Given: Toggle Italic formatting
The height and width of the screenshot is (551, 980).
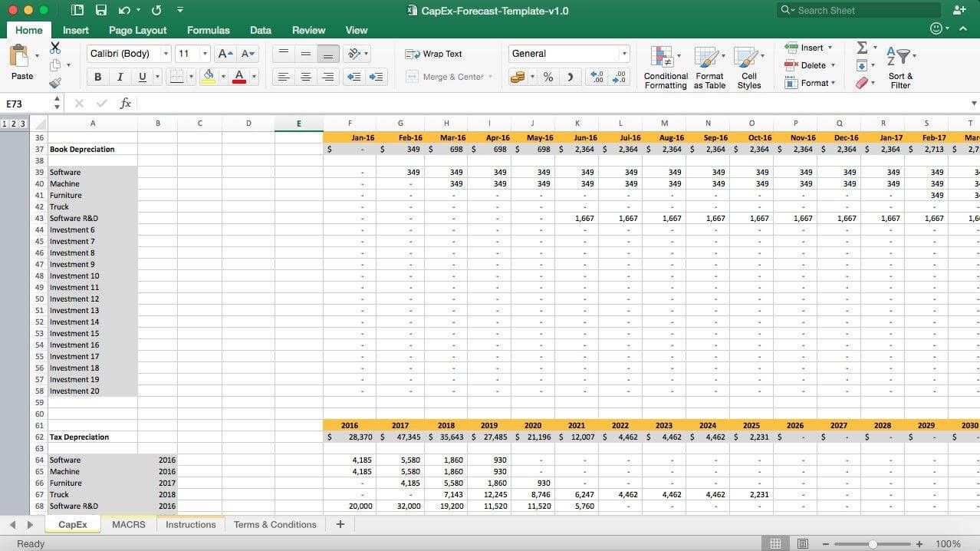Looking at the screenshot, I should (x=120, y=77).
